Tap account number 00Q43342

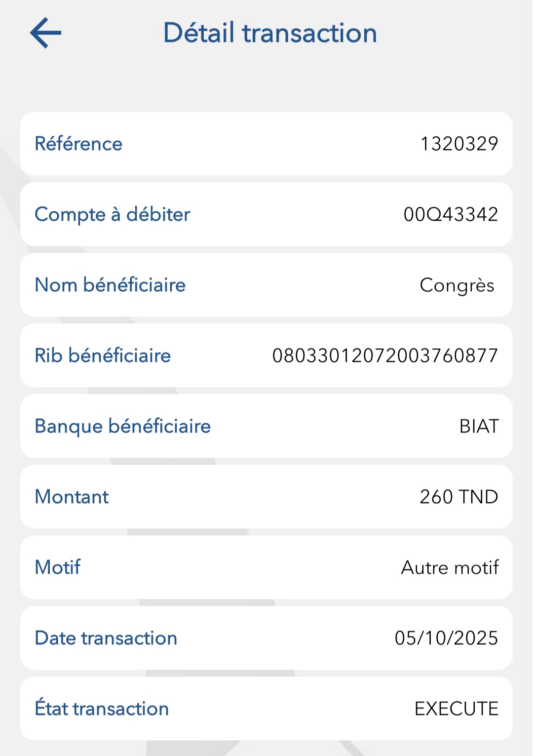451,214
